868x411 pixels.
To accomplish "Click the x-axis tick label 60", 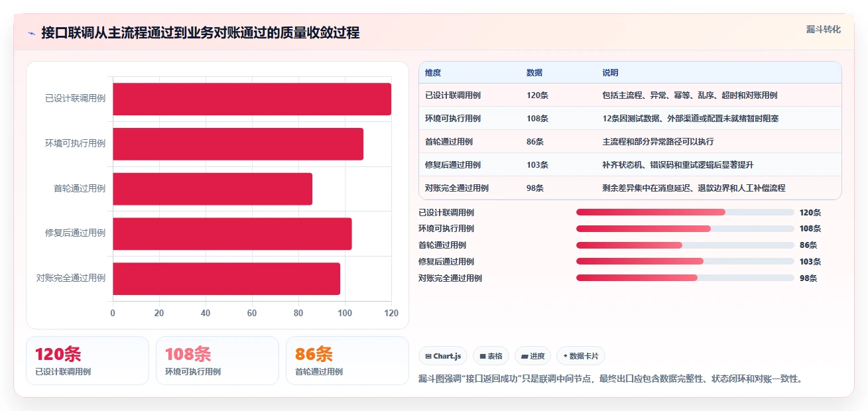I will 252,313.
